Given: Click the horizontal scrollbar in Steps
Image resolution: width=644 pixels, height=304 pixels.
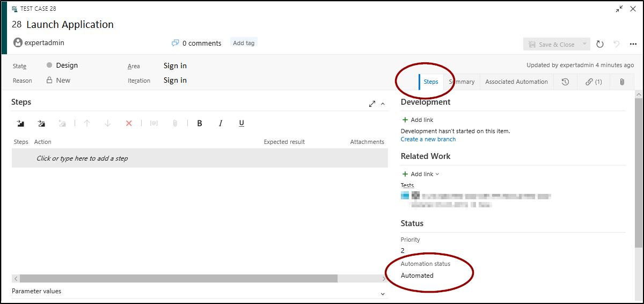Looking at the screenshot, I should (x=178, y=279).
